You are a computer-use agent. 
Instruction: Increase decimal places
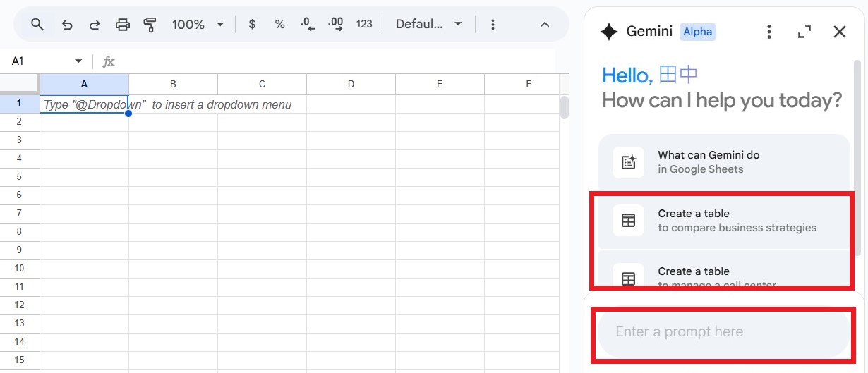336,25
